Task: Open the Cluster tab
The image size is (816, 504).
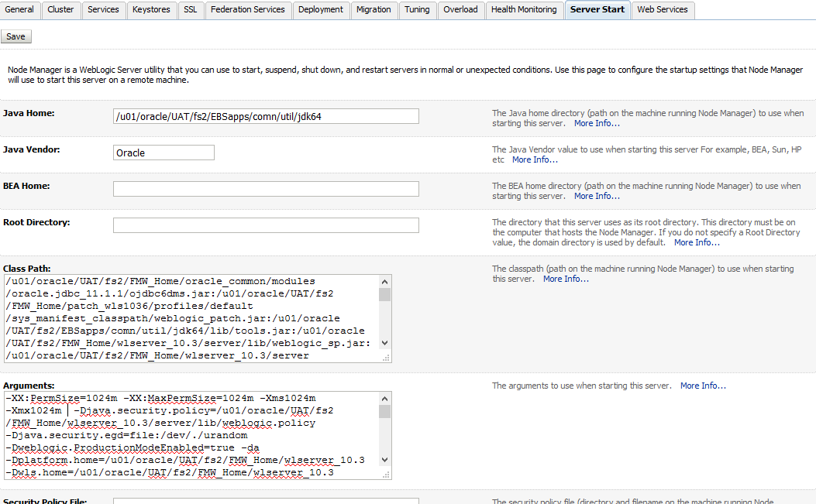Action: 60,9
